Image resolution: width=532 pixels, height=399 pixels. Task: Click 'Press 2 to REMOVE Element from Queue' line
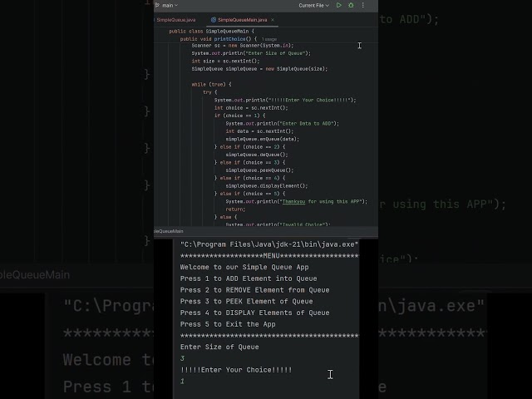tap(255, 290)
